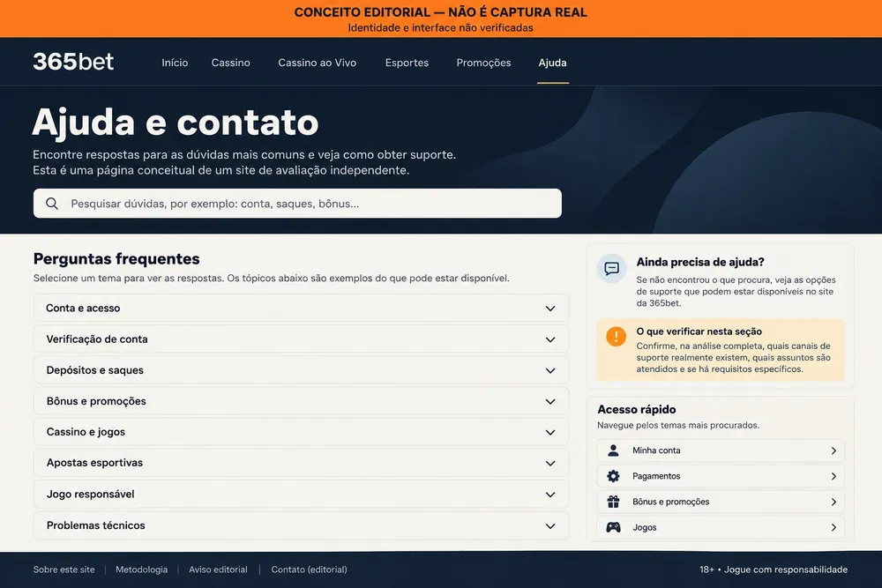Open the Pagamentos quick link
This screenshot has width=882, height=588.
tap(721, 476)
